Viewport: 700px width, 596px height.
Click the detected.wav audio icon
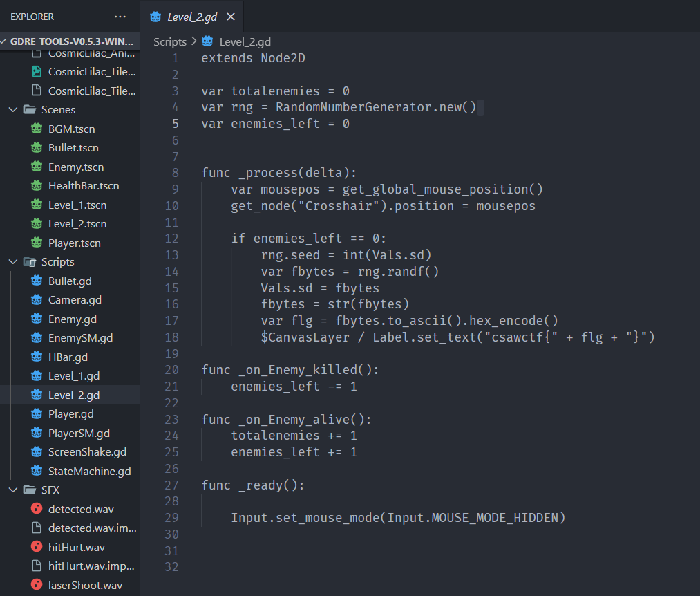pyautogui.click(x=37, y=508)
